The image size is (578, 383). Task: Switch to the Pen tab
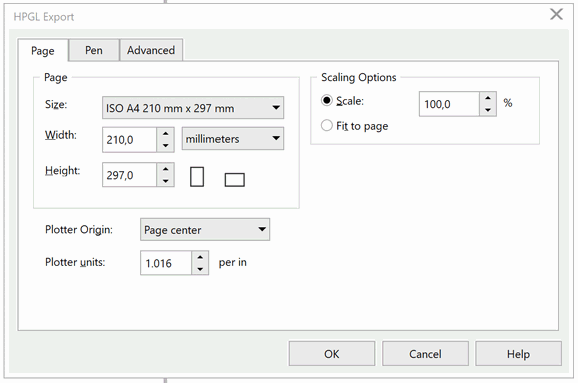tap(94, 50)
